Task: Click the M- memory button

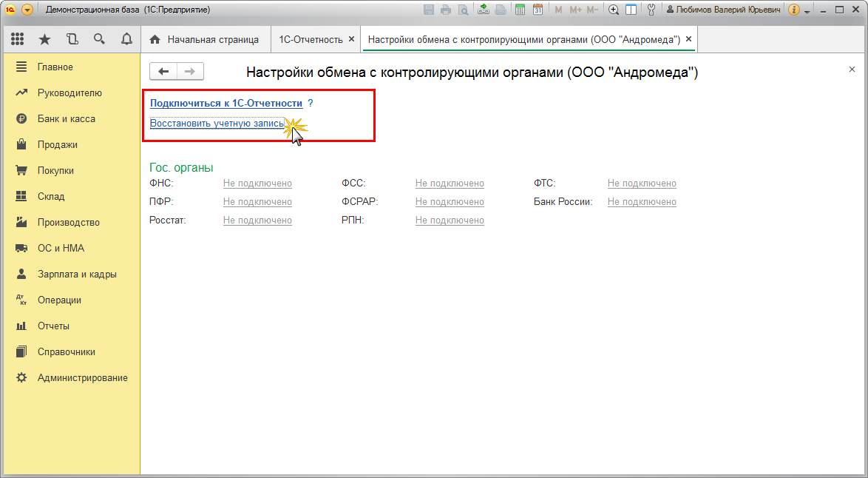Action: [592, 10]
